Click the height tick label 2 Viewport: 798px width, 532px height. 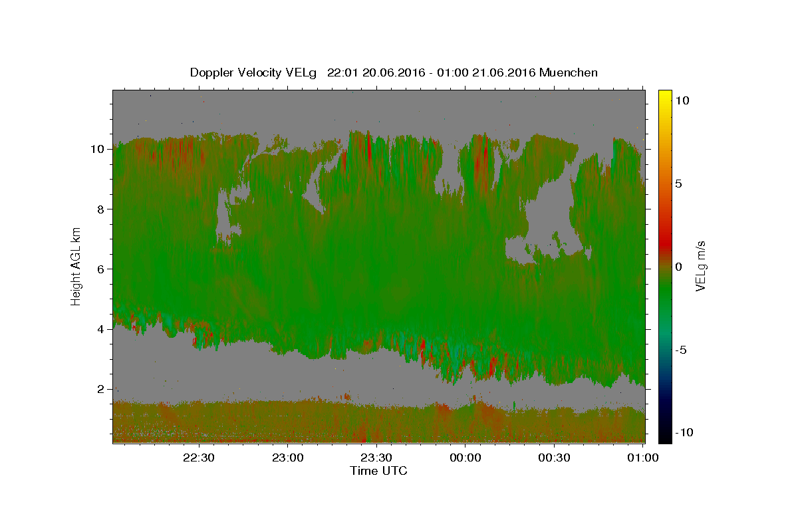101,389
